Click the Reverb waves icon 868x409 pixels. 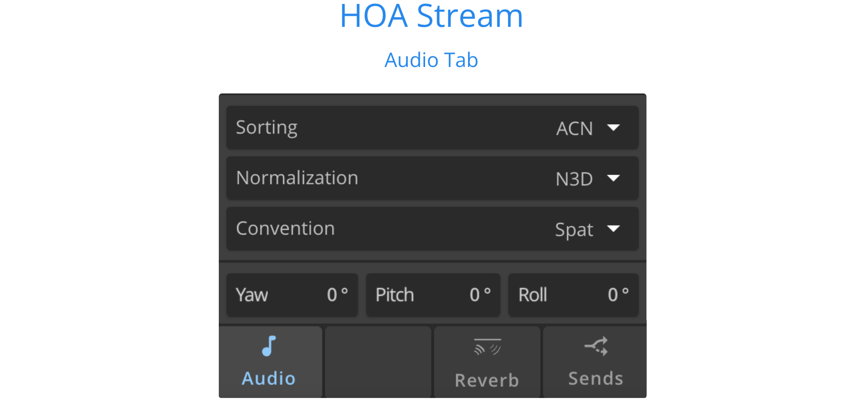(x=487, y=347)
